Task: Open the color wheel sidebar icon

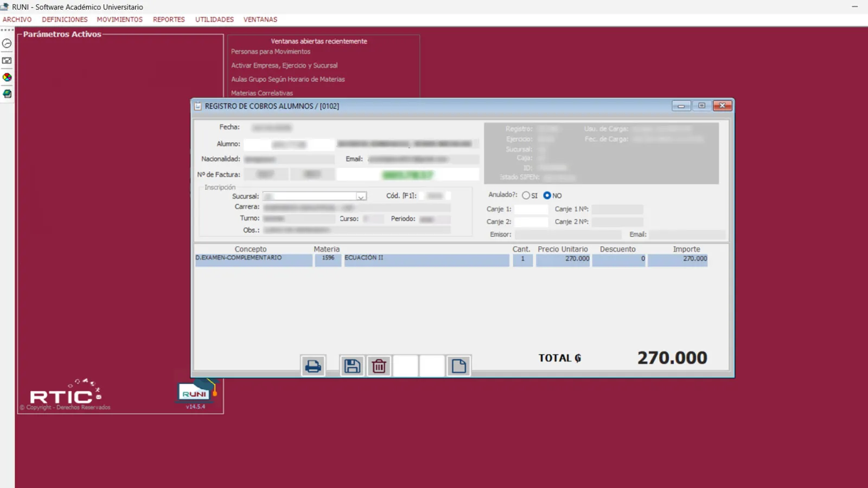Action: (x=7, y=78)
